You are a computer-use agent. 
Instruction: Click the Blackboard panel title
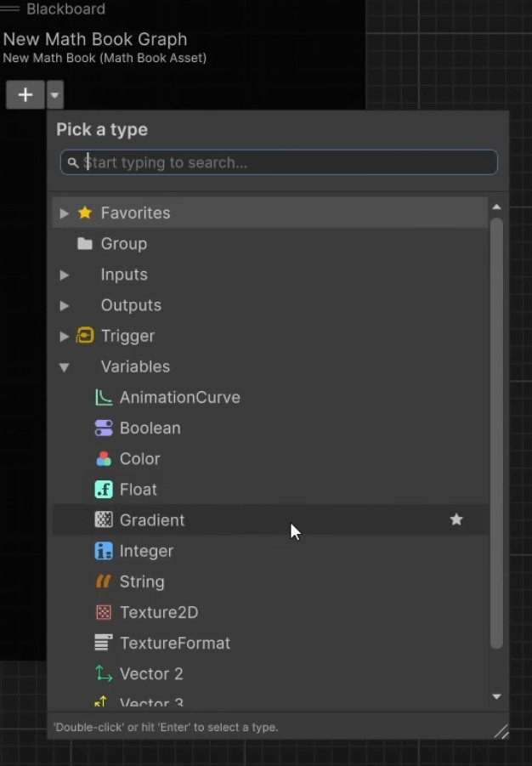[x=65, y=9]
